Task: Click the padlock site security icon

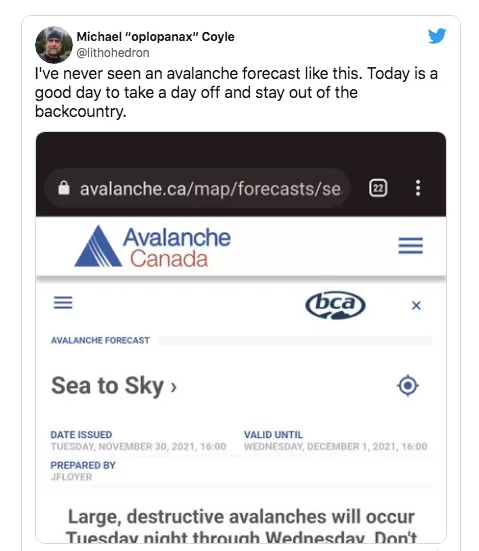Action: [64, 188]
